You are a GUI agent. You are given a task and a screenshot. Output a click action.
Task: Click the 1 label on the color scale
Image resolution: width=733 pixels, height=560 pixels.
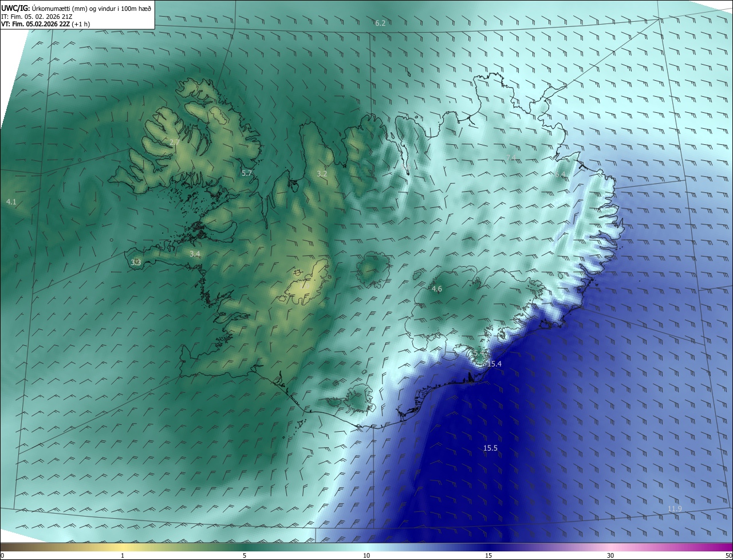(x=123, y=555)
